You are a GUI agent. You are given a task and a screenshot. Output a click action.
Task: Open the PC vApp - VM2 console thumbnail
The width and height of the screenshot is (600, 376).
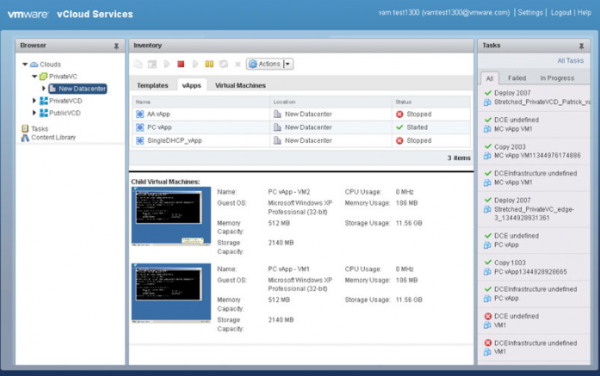[x=171, y=216]
